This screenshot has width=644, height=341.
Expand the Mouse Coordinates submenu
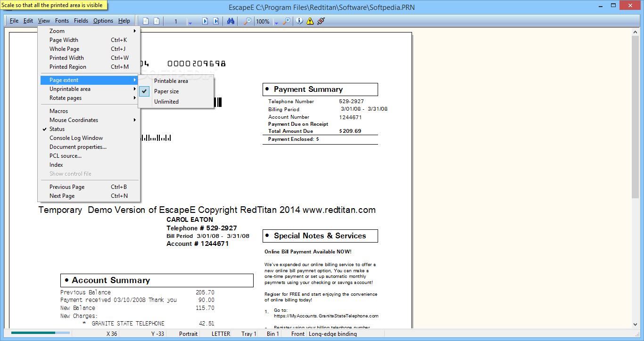(x=90, y=120)
